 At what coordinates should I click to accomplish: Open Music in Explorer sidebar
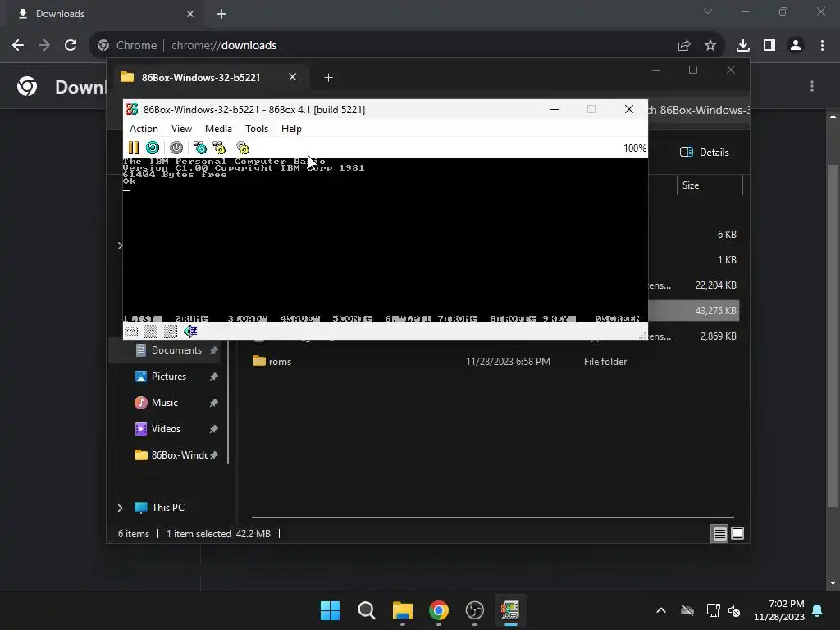coord(164,403)
